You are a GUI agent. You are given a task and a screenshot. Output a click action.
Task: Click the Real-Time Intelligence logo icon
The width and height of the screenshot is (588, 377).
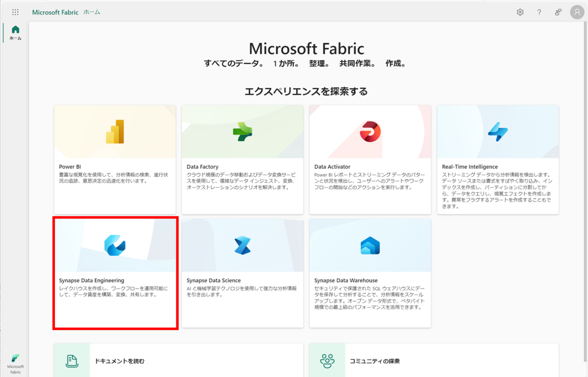click(498, 132)
